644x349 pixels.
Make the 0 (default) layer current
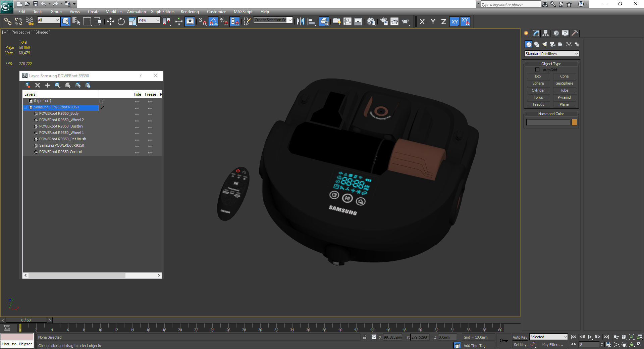102,101
